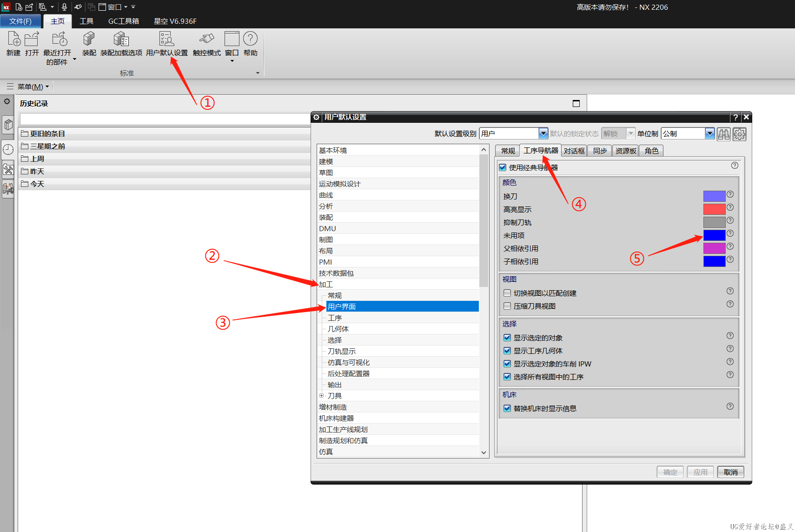Uncheck 显示选定对象的车削 IPW

507,364
